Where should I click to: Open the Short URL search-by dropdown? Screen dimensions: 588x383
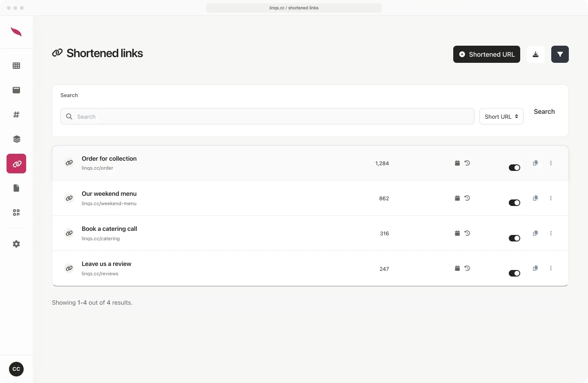coord(501,116)
